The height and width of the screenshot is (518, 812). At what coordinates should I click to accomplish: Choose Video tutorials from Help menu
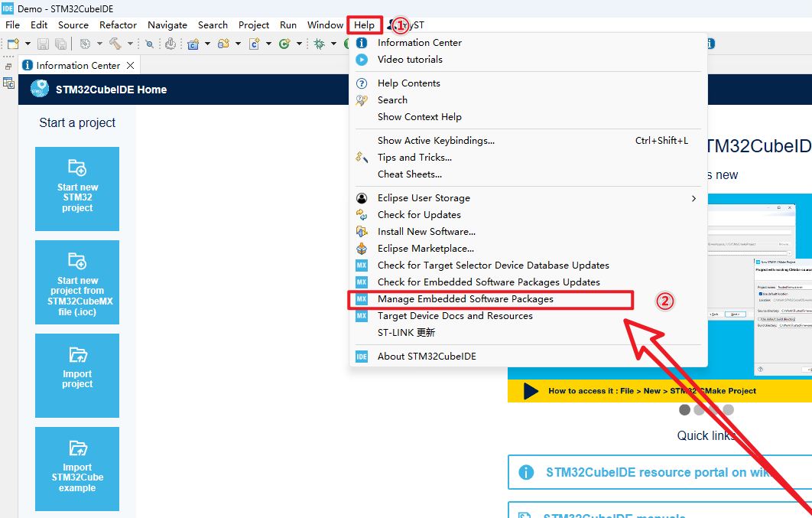(x=528, y=60)
